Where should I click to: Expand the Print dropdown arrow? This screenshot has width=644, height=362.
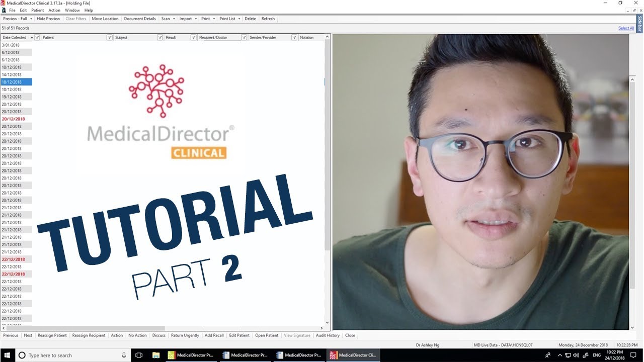214,19
